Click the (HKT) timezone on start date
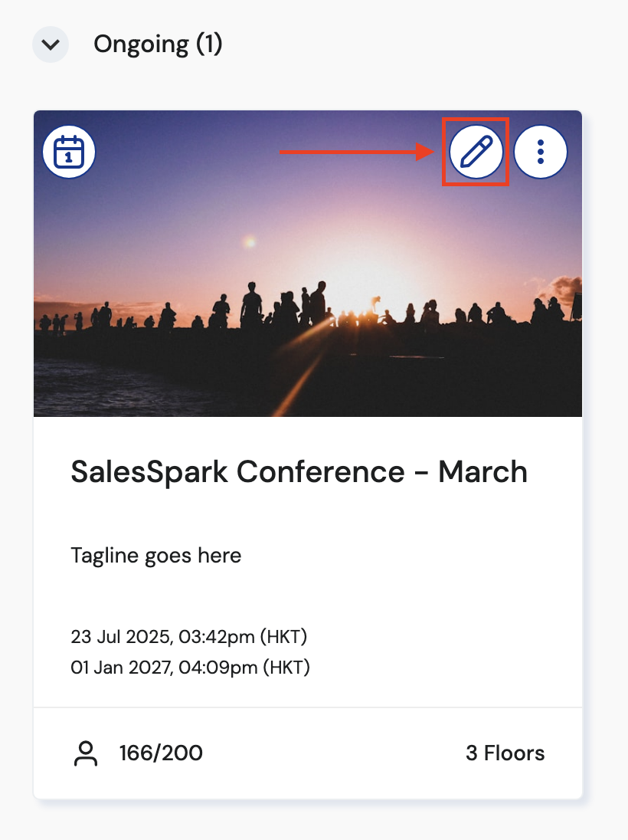 point(286,636)
